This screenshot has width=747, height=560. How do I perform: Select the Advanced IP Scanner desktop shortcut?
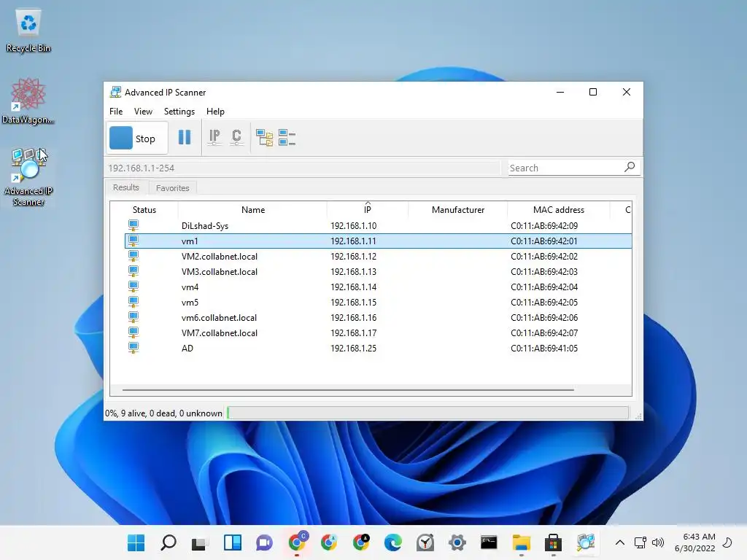pyautogui.click(x=28, y=176)
